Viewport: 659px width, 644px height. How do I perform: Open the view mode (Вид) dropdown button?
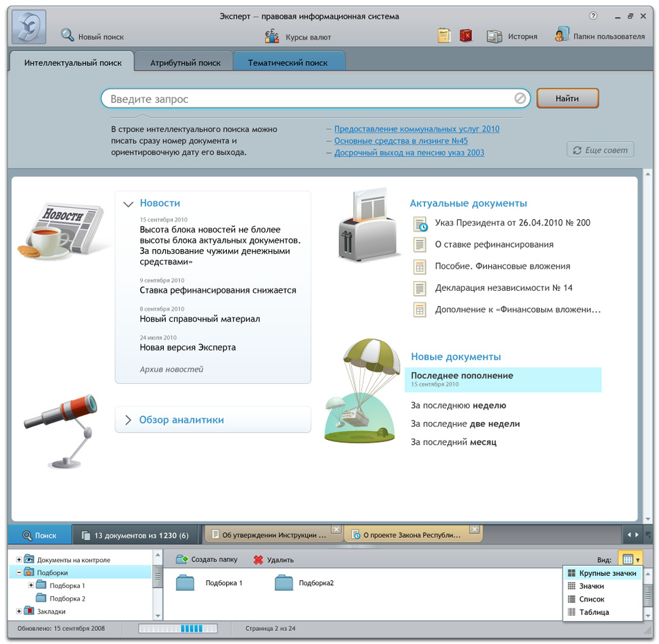pyautogui.click(x=630, y=559)
